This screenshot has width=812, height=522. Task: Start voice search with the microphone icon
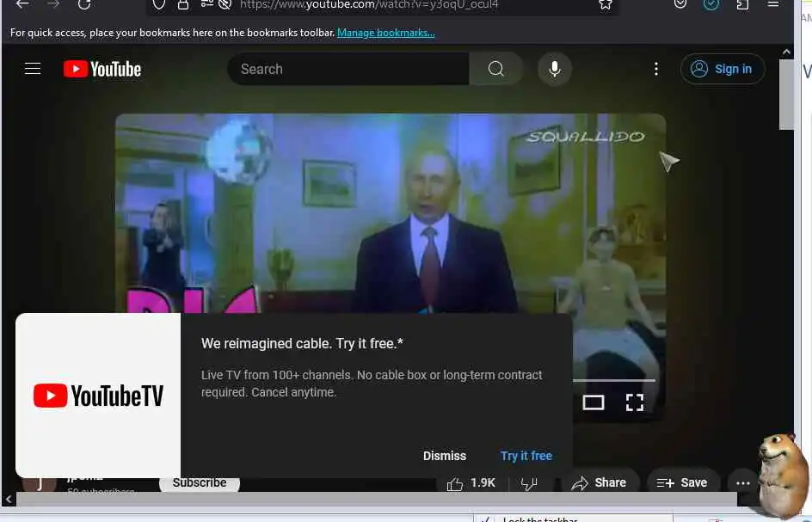click(x=555, y=69)
